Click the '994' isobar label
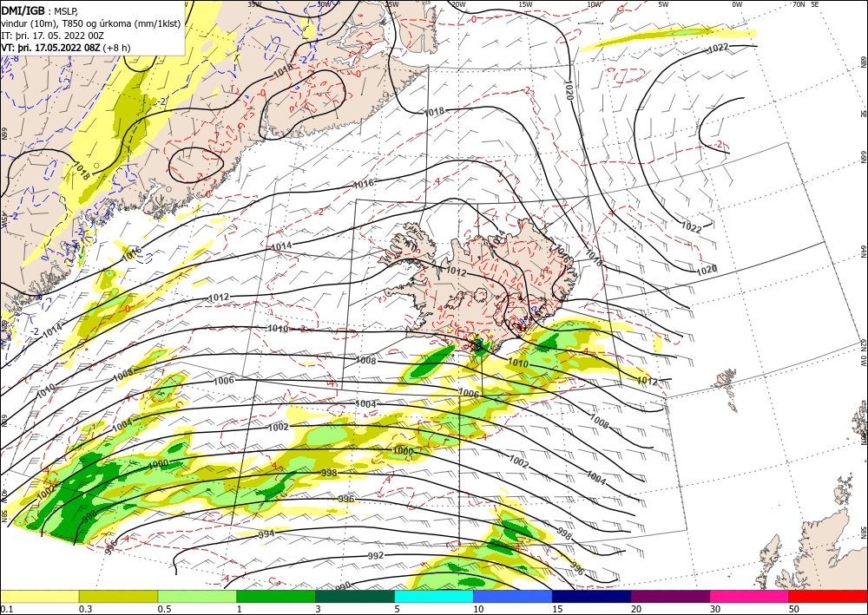This screenshot has width=868, height=615. 266,534
